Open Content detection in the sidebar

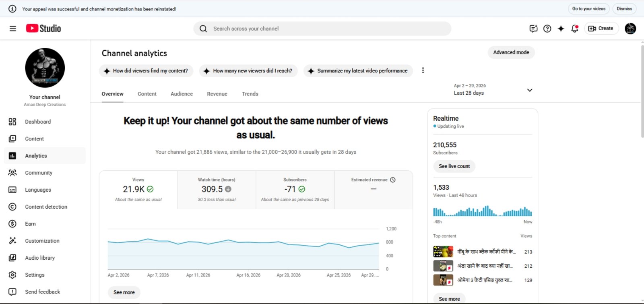coord(46,207)
